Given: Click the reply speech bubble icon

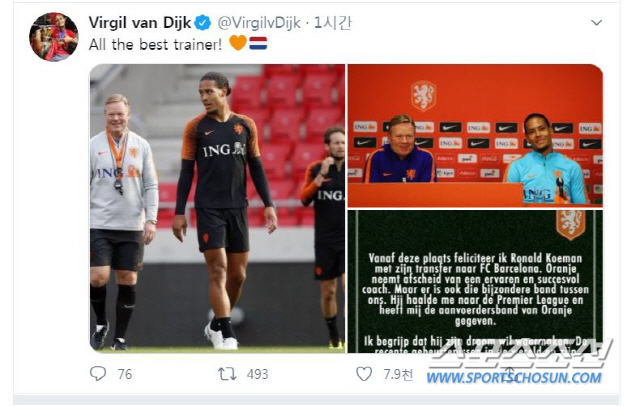Looking at the screenshot, I should tap(98, 373).
